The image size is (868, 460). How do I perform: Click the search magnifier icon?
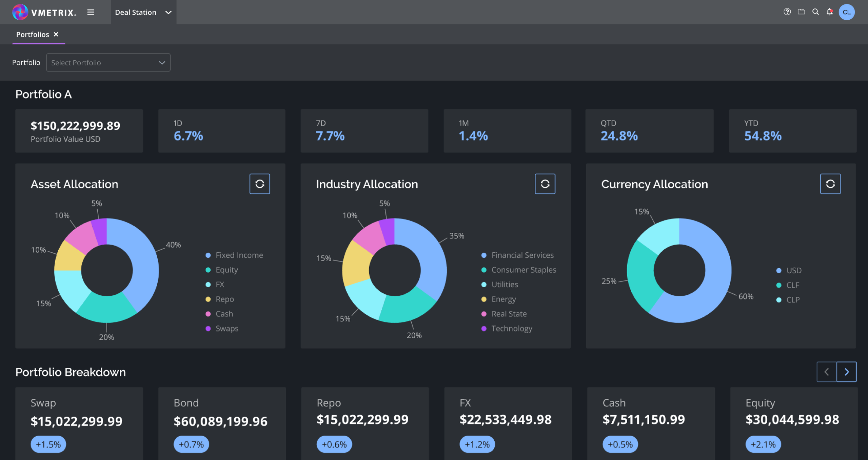815,12
